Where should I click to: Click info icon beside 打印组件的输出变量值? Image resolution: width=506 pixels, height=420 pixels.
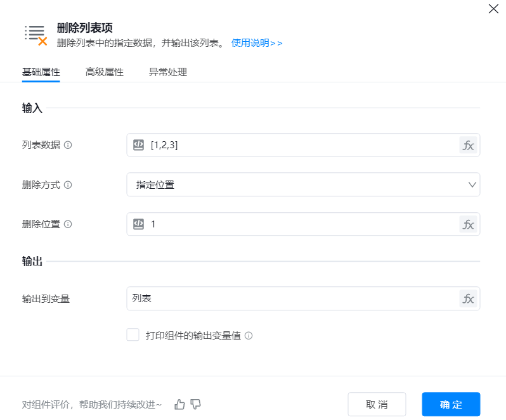pos(249,336)
